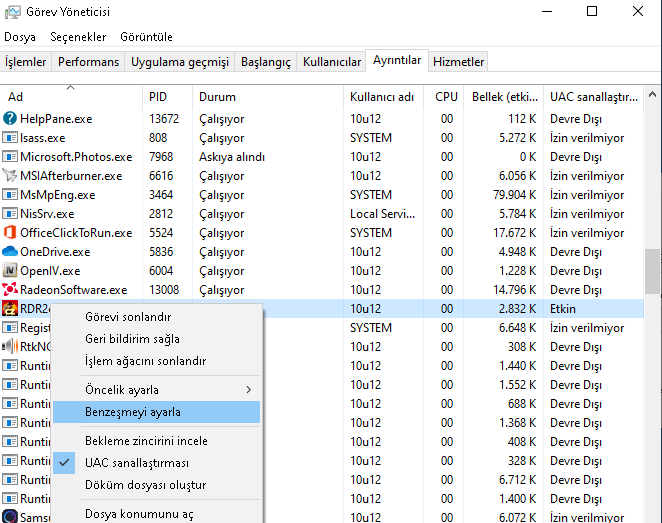Click the vertical scrollbar thumb
Image resolution: width=662 pixels, height=523 pixels.
653,271
